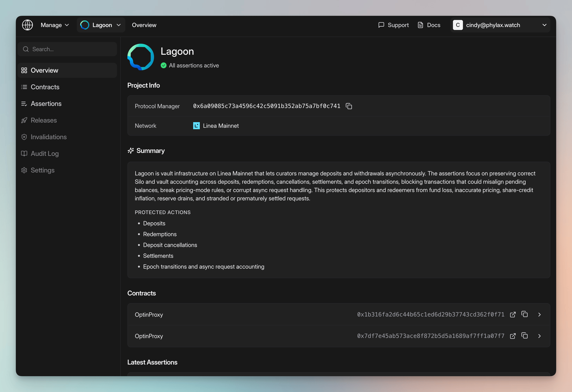This screenshot has height=392, width=572.
Task: Open explorer link for 0x7df7e45a… contract
Action: click(x=513, y=336)
